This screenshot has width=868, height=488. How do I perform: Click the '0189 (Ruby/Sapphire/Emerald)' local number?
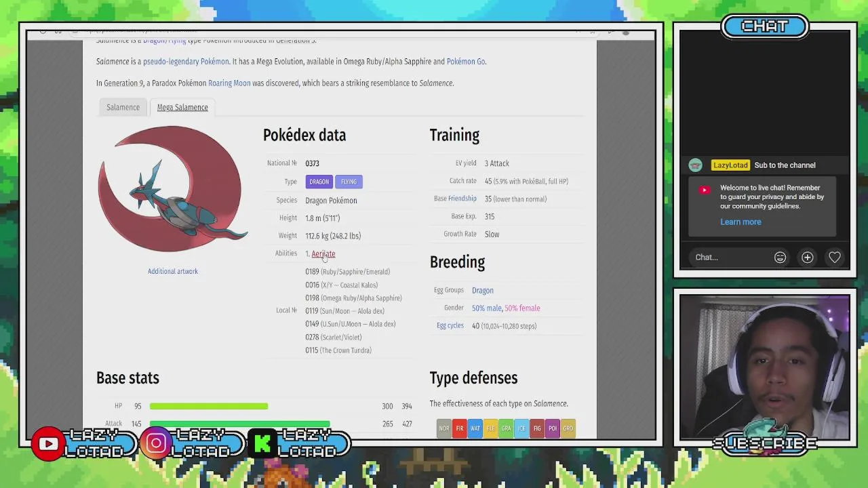pos(347,272)
